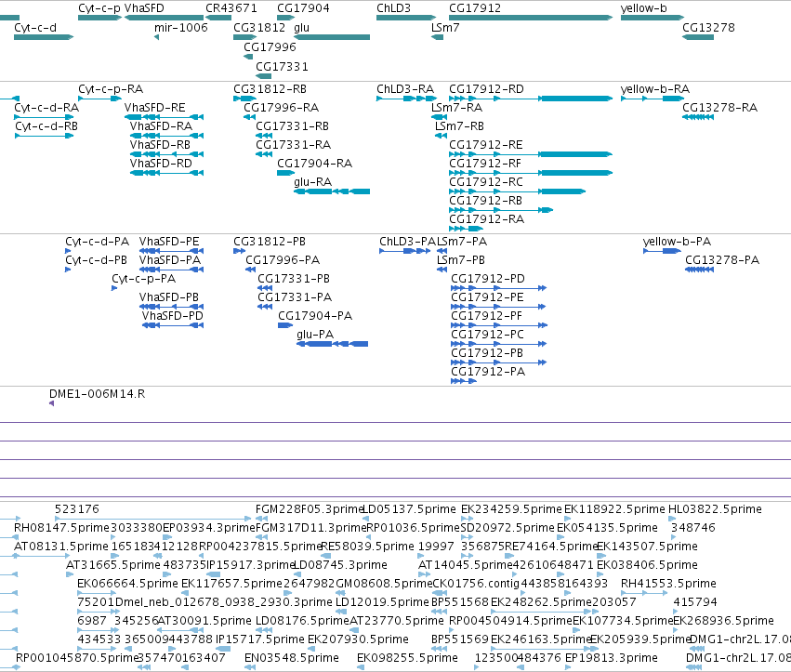791x672 pixels.
Task: Select protein Cyt-c-d-PA
Action: [98, 242]
